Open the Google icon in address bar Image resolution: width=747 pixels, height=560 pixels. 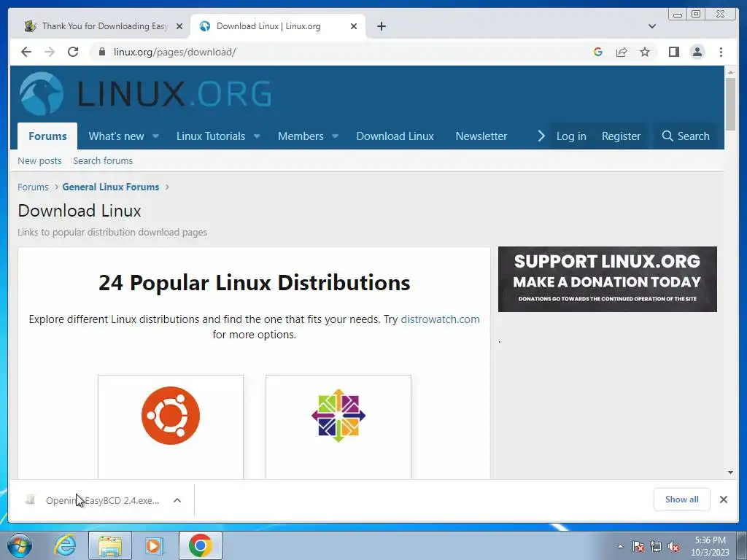598,52
